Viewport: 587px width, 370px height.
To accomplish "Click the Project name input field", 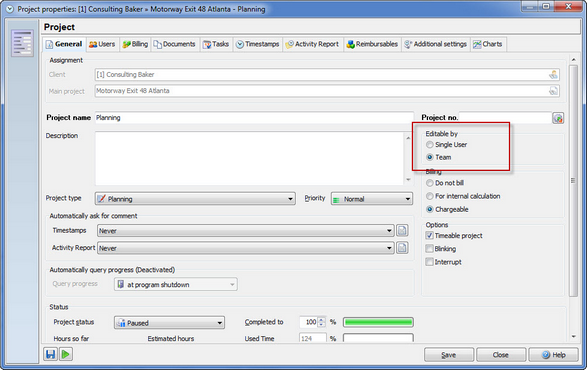I will pos(255,118).
